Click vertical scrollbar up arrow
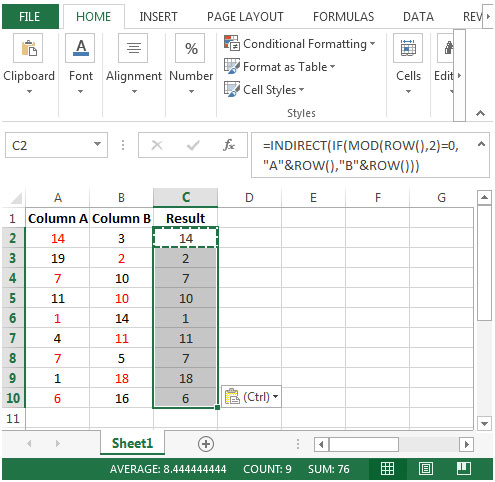495x482 pixels. (x=484, y=198)
